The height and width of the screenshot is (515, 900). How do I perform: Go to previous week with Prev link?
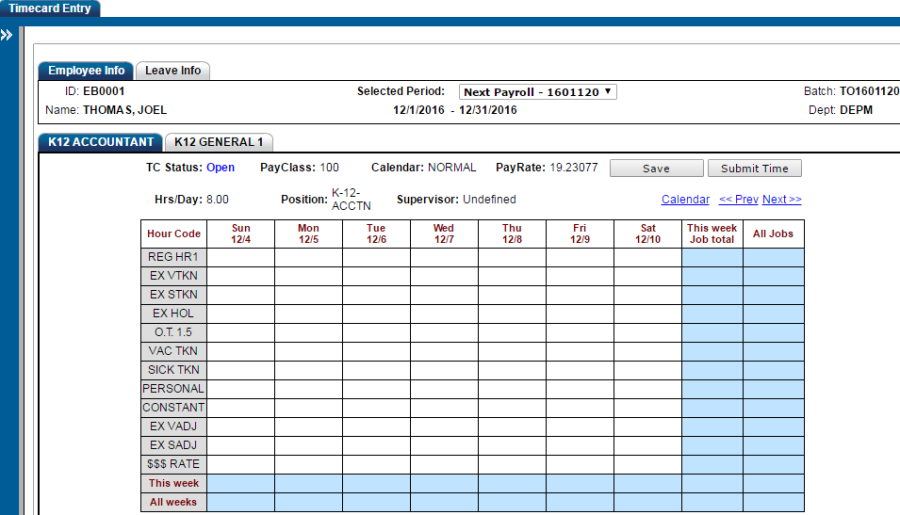[738, 200]
